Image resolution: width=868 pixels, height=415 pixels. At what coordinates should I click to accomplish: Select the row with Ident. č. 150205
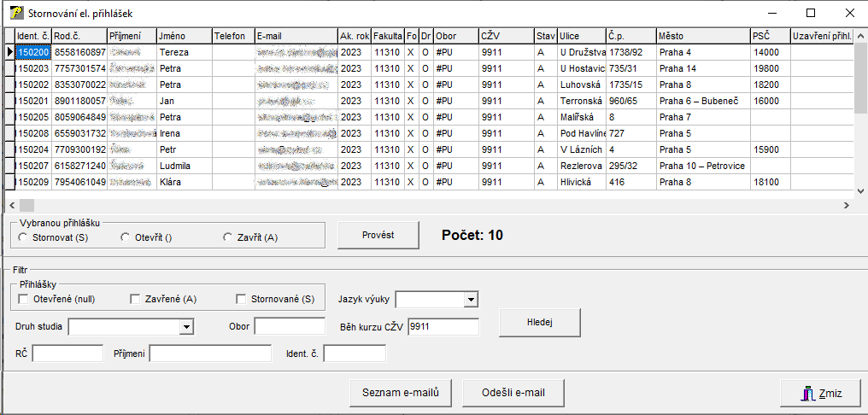point(33,117)
